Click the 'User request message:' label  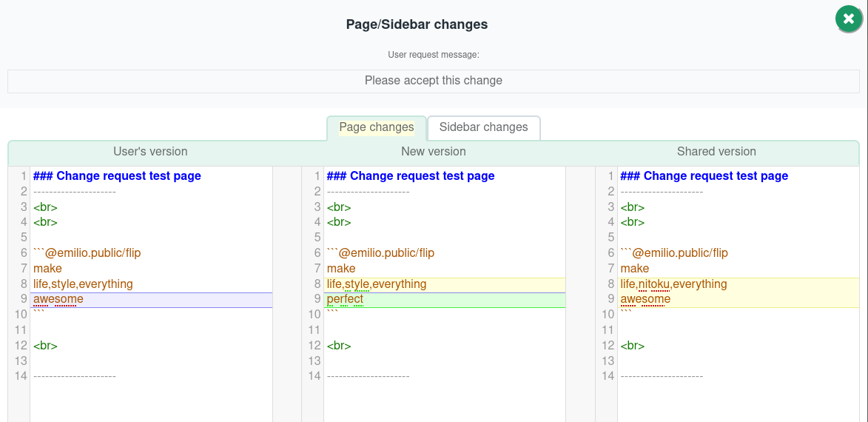[434, 55]
